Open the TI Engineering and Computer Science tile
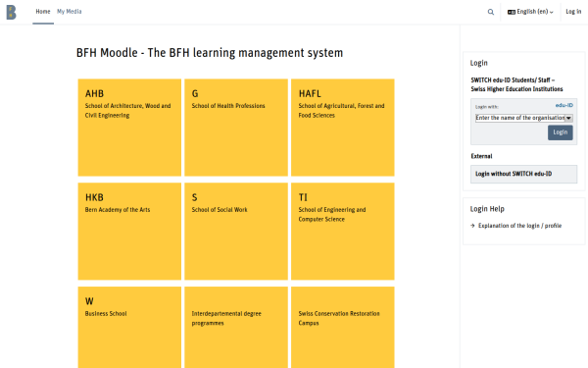Screen dimensions: 588x368 342,232
